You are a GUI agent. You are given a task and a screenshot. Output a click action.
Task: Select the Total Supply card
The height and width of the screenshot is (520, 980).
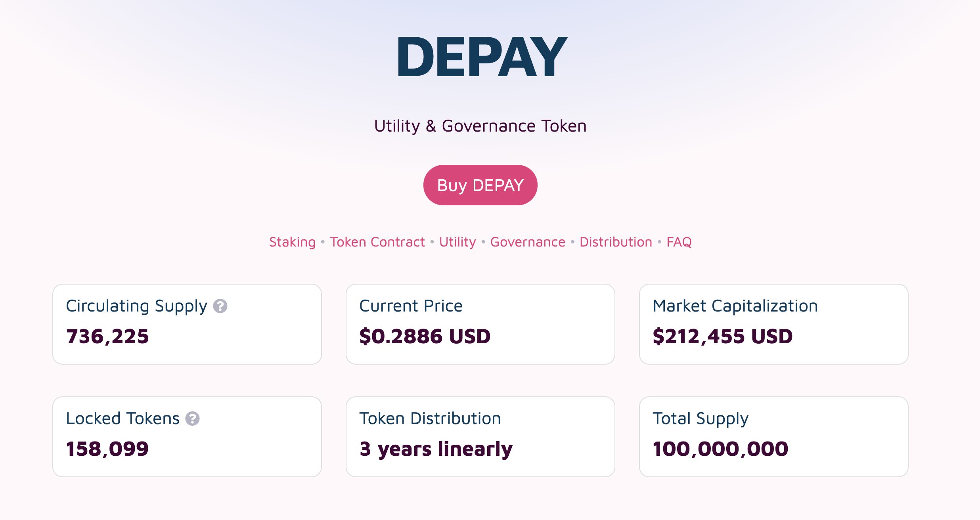(774, 437)
